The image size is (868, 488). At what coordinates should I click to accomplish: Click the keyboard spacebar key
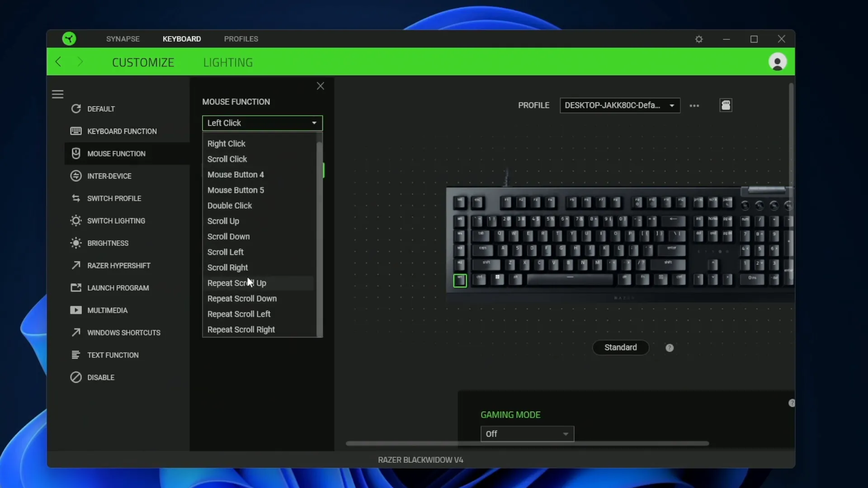(570, 280)
